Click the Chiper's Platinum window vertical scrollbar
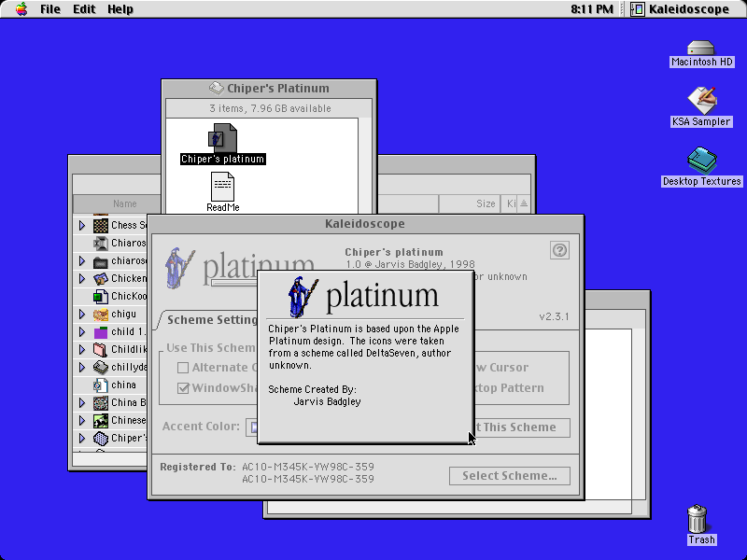Screen dimensions: 747x560 (365, 165)
